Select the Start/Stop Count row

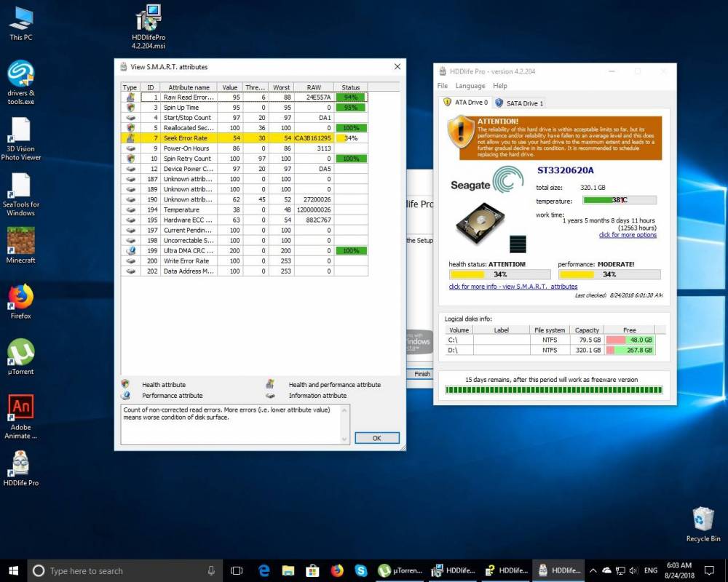[x=244, y=117]
